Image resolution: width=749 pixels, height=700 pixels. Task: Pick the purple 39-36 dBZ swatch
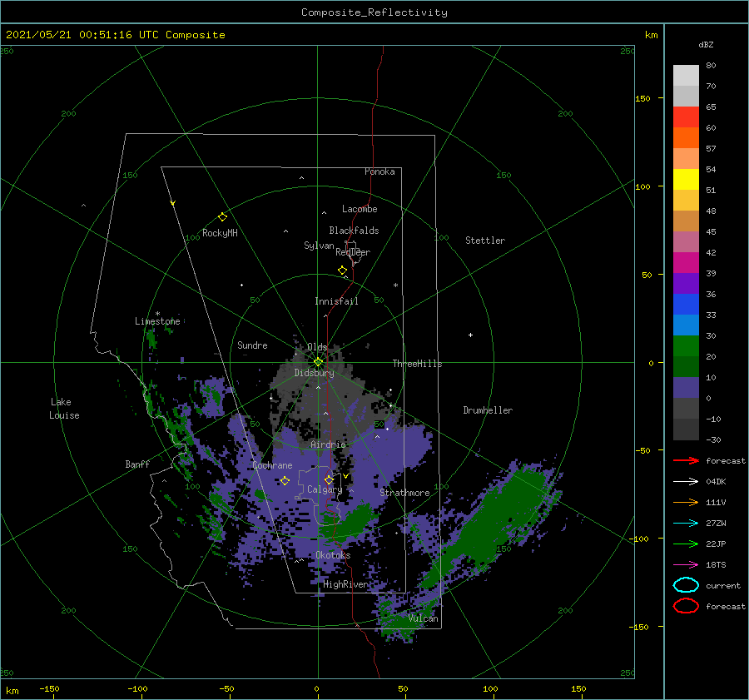coord(686,283)
